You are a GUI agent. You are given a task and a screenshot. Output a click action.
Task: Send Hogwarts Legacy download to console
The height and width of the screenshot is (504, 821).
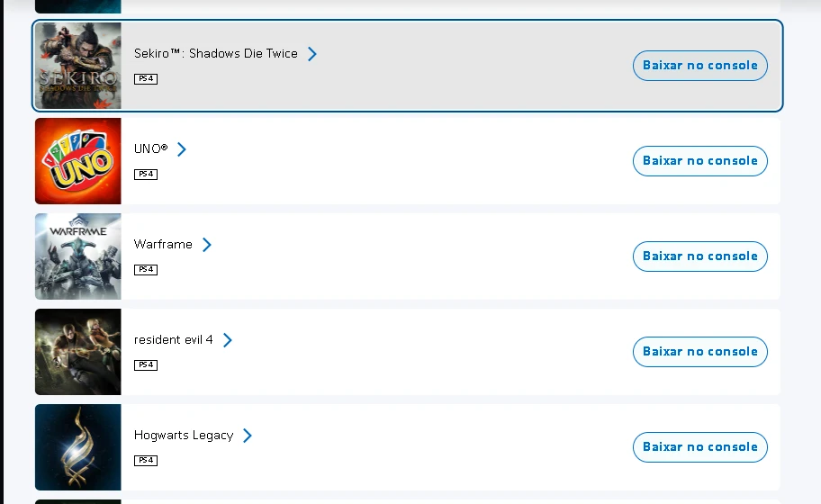click(699, 447)
